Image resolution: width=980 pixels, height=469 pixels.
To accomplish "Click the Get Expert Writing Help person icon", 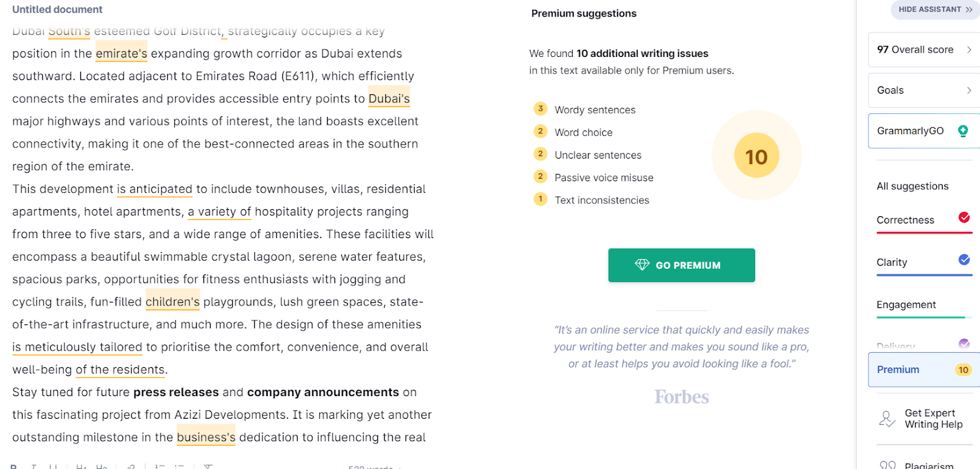I will tap(887, 419).
